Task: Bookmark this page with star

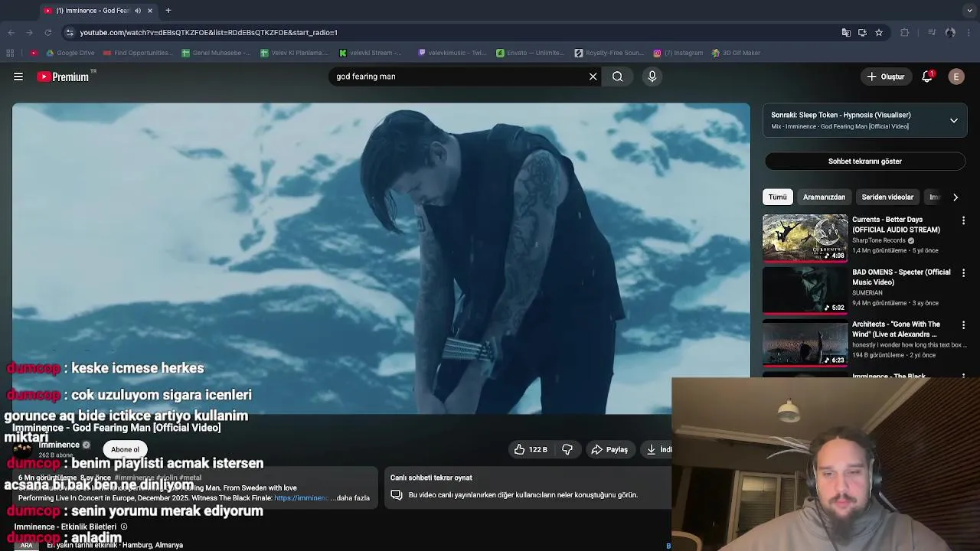Action: [879, 33]
